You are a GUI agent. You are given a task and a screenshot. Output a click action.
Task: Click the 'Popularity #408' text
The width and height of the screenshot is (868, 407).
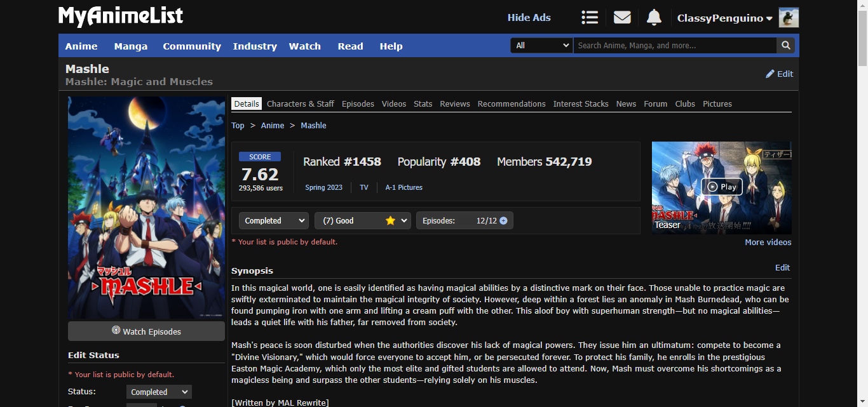pyautogui.click(x=439, y=162)
